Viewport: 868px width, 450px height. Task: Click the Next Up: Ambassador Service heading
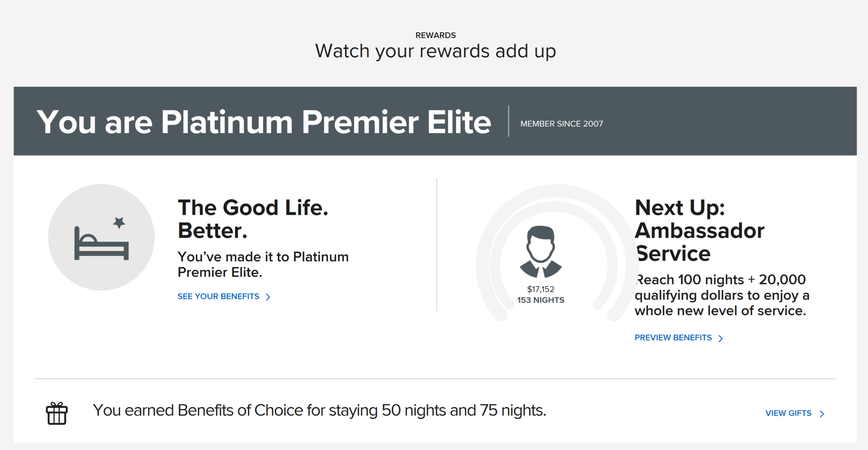point(699,230)
